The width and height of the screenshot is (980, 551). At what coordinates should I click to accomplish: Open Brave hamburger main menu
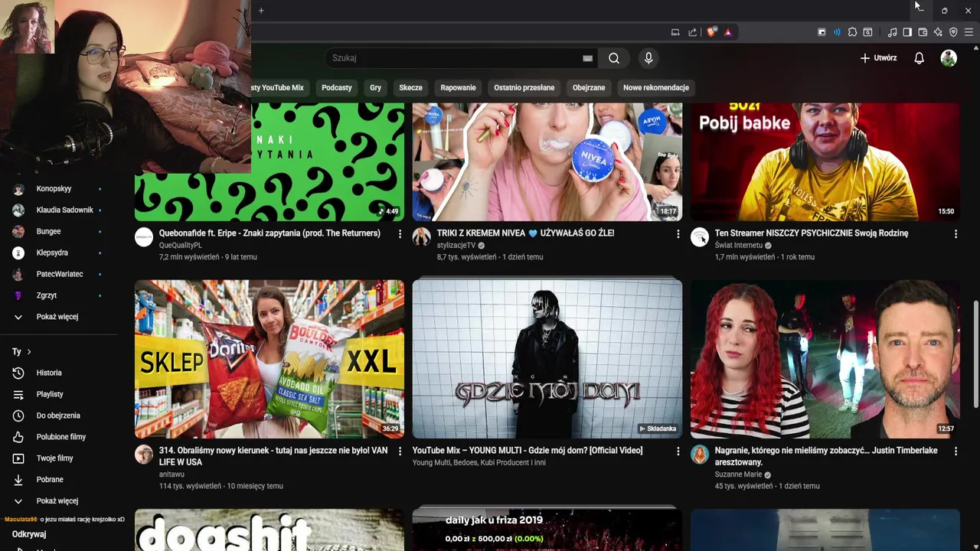[x=969, y=32]
